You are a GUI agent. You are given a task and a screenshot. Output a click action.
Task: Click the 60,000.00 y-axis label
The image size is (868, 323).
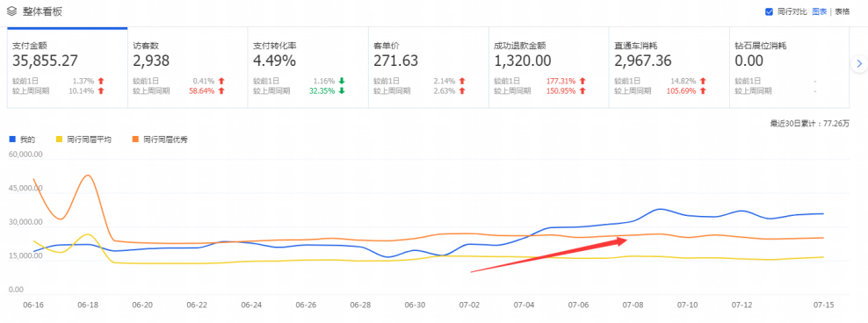click(x=25, y=154)
